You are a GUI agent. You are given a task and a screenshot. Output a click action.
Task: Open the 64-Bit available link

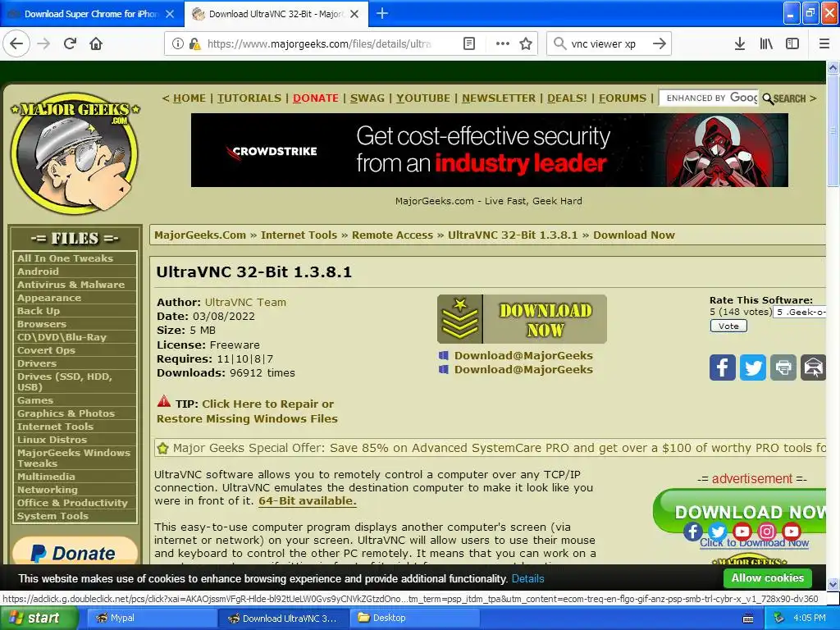pos(307,500)
